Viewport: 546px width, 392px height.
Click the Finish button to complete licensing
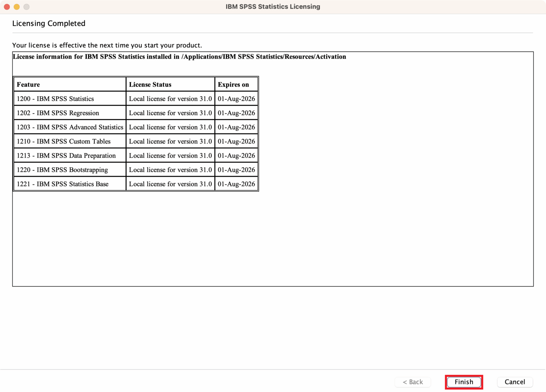coord(464,382)
